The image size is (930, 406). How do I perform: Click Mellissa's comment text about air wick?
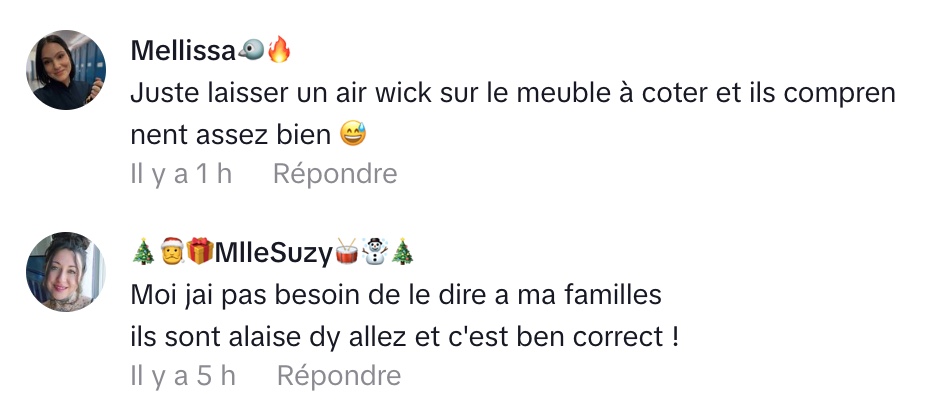[x=512, y=114]
